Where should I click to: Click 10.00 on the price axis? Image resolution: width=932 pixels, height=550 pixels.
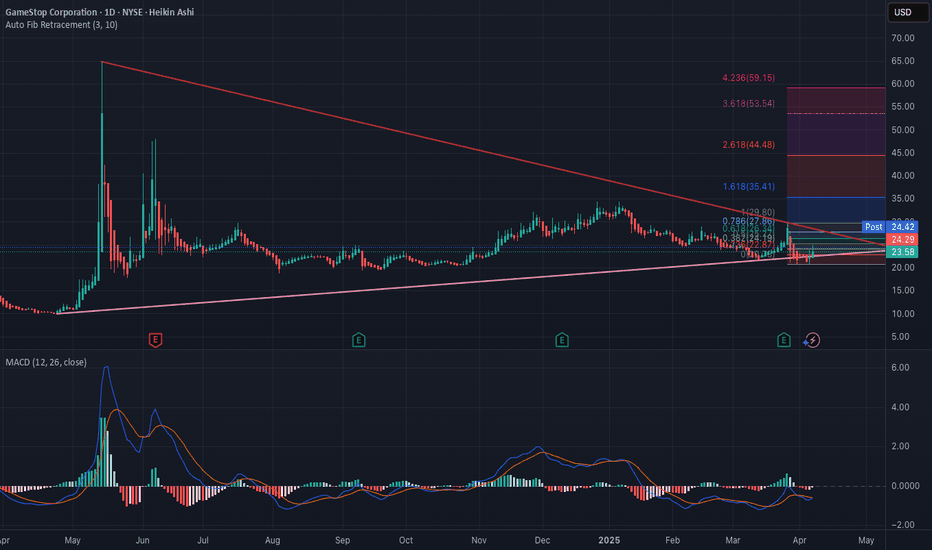(902, 313)
